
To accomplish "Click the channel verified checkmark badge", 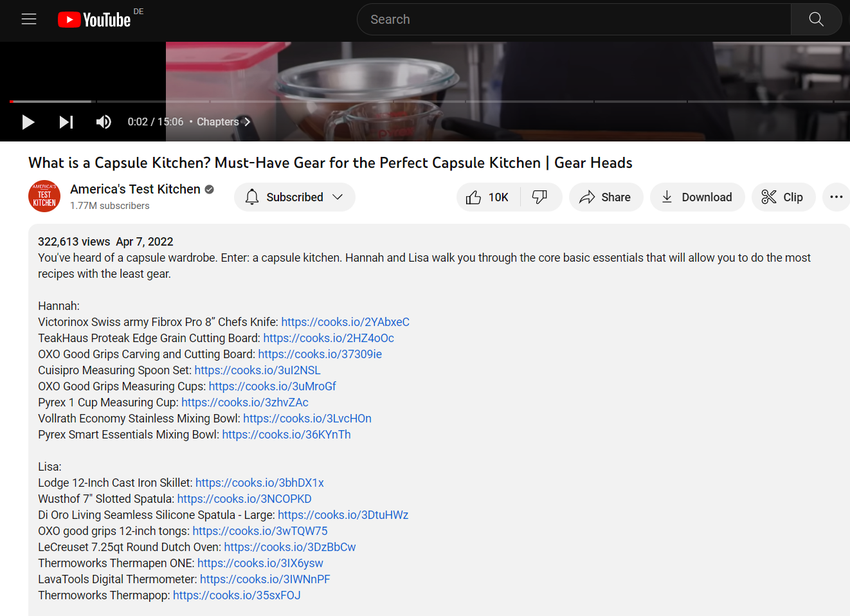I will point(210,189).
